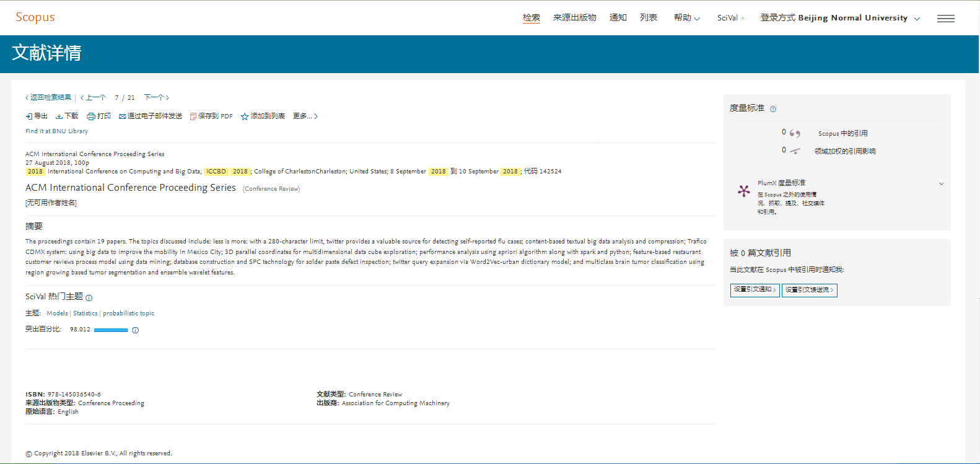
Task: Click the 设置引文通知 button
Action: click(x=755, y=290)
